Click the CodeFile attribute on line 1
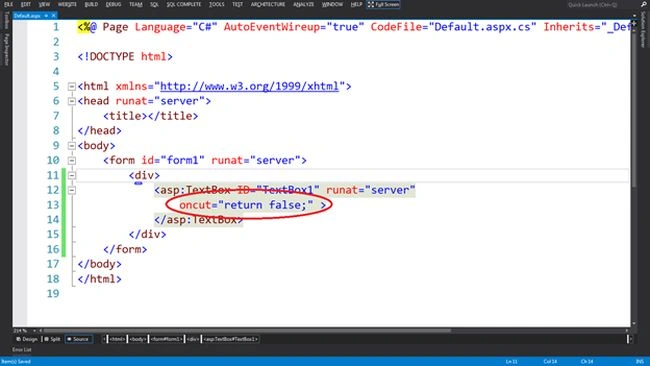The width and height of the screenshot is (650, 366). coord(396,27)
